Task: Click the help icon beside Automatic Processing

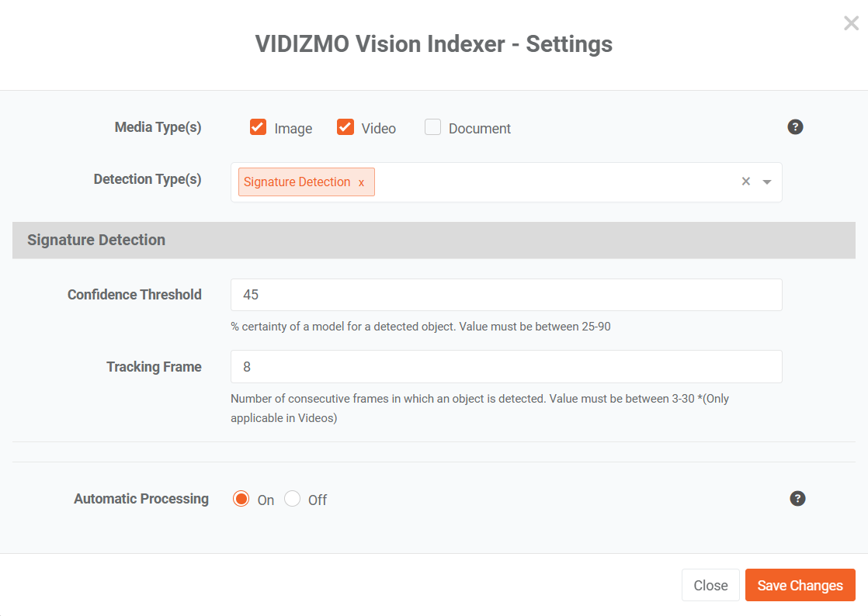Action: coord(797,499)
